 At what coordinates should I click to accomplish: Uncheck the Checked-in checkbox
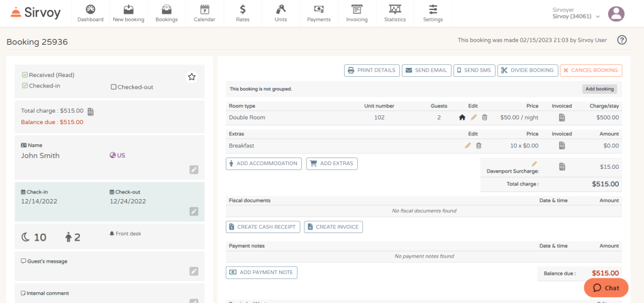click(x=25, y=86)
